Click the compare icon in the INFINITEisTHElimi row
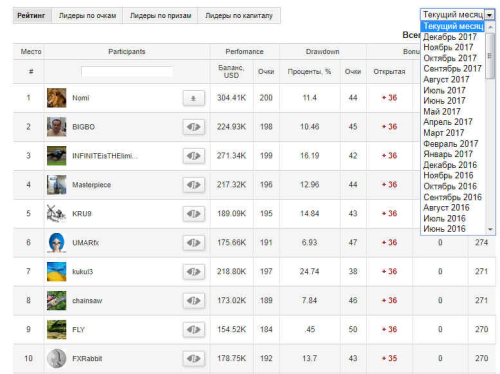 [194, 156]
